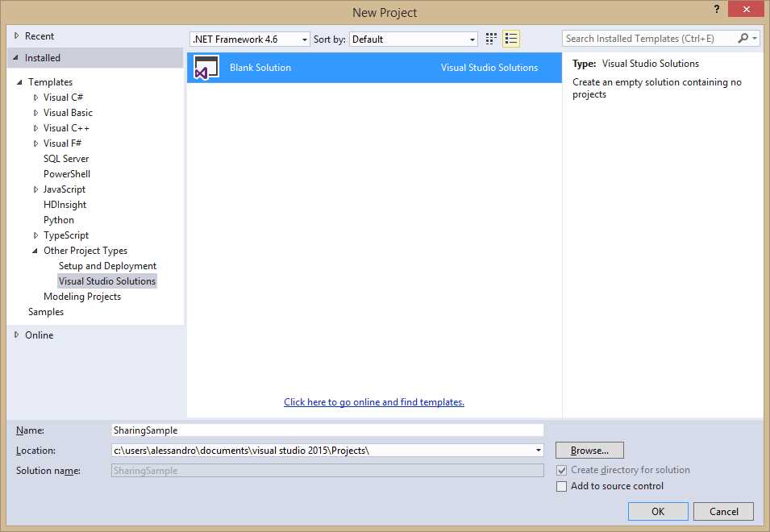
Task: Click the 'Visual Studio Solutions' type text in row
Action: [x=489, y=68]
